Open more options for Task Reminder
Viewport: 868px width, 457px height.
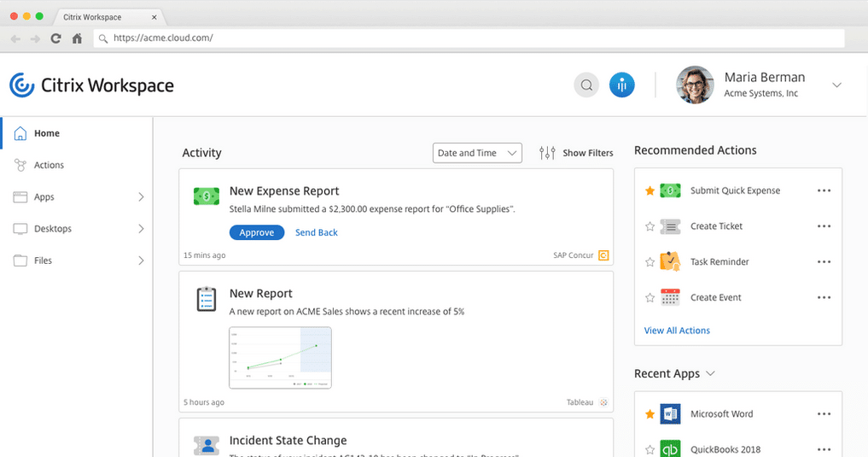(824, 261)
